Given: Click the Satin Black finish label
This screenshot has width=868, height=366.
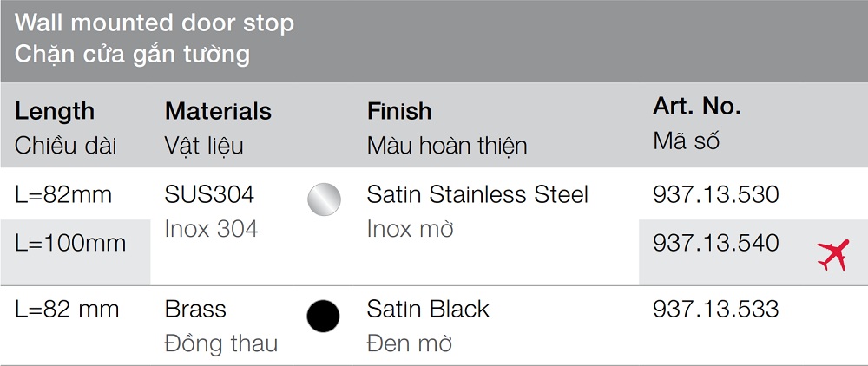Looking at the screenshot, I should click(x=428, y=309).
